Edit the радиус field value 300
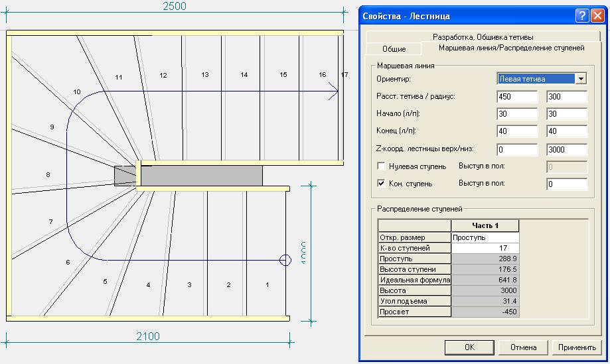Screen dimensions: 610x364 pos(567,97)
